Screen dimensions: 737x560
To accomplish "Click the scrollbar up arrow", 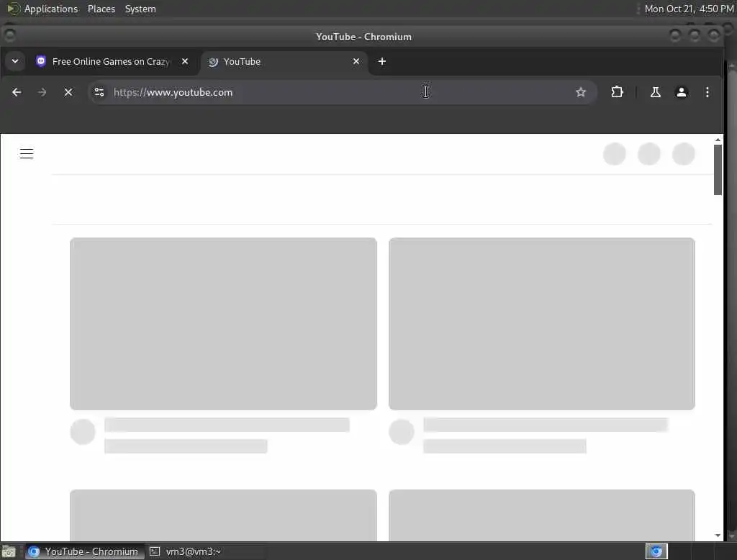I will point(718,140).
